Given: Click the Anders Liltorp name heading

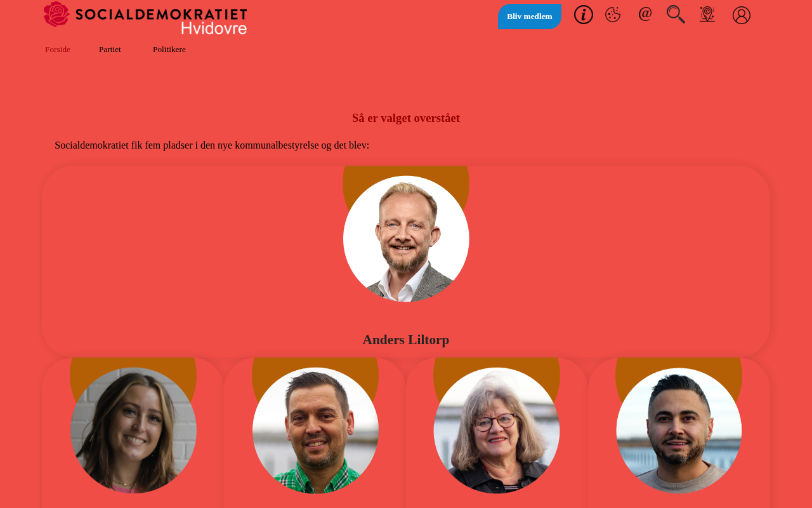Looking at the screenshot, I should pos(406,340).
